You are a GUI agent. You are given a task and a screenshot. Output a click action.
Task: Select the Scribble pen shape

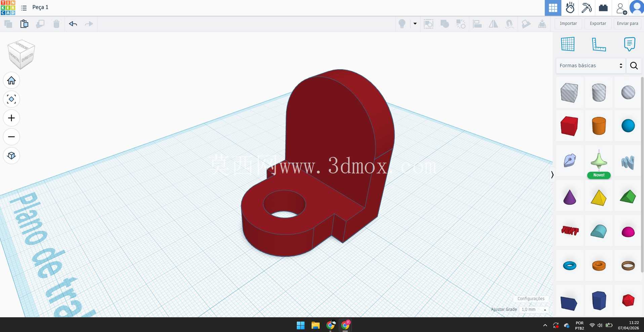point(569,161)
